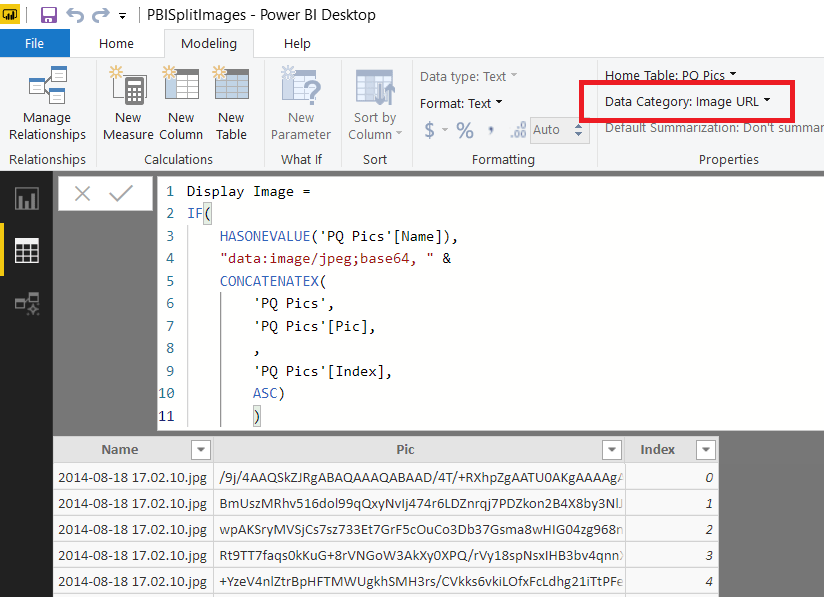Click HASONEVALUE function in formula

pos(265,236)
